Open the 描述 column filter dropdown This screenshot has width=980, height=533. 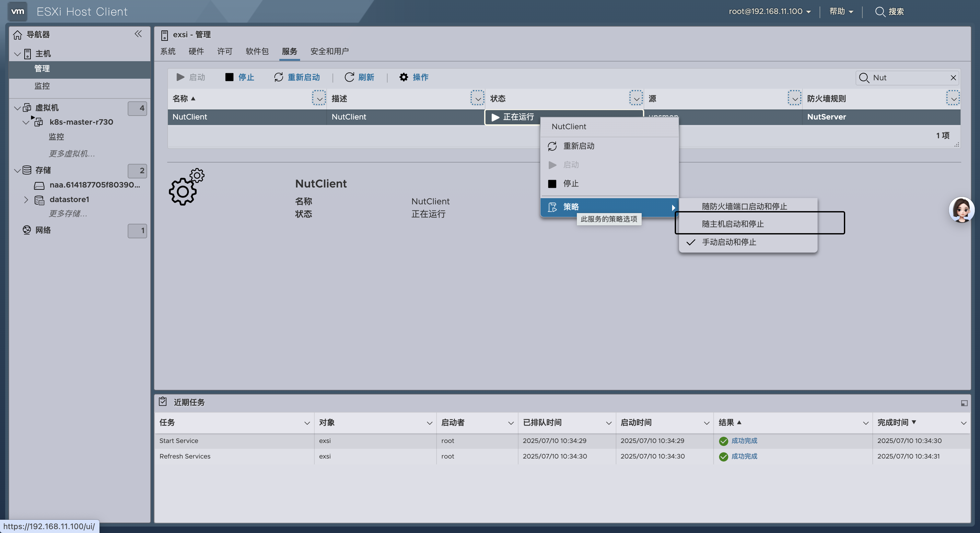(477, 98)
